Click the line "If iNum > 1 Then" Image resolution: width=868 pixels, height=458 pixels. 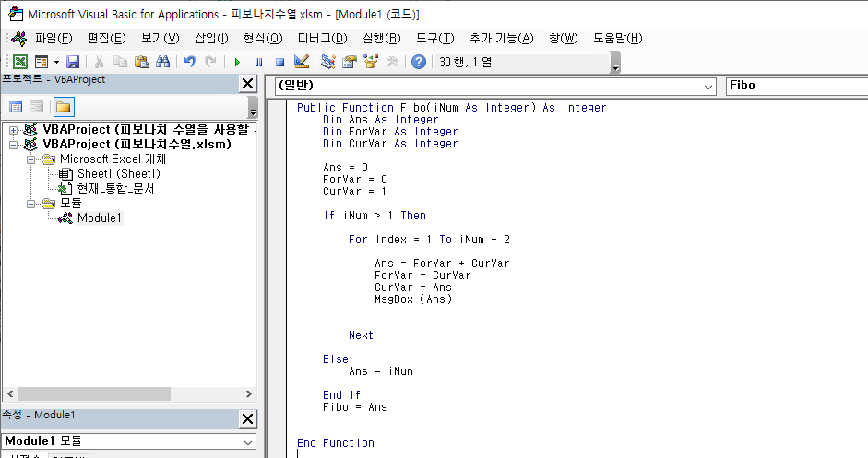click(375, 216)
